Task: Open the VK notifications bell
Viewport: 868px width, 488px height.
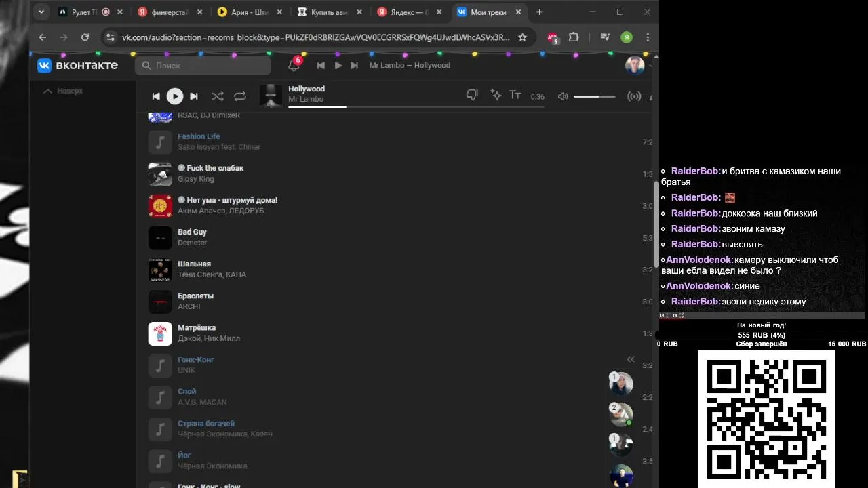Action: (x=294, y=65)
